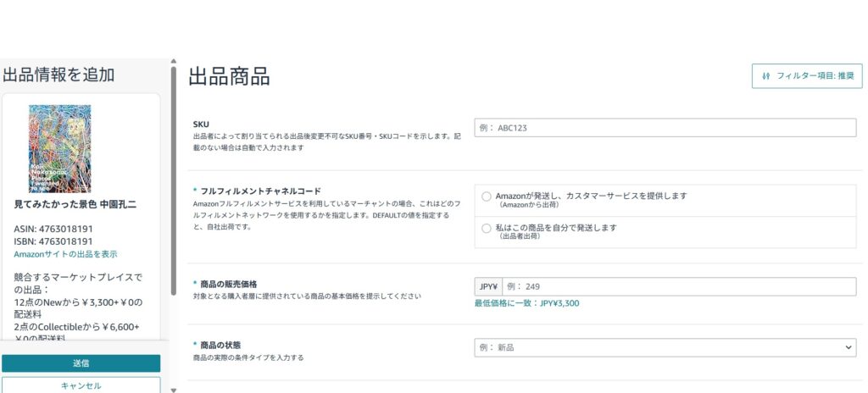
Task: Click the 商品の販売価格 price input field
Action: tap(678, 286)
